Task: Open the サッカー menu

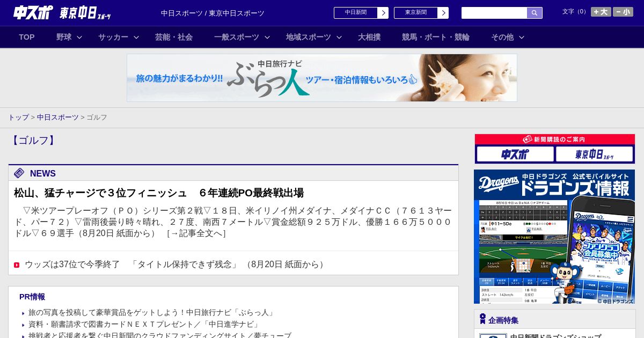Action: [x=113, y=37]
